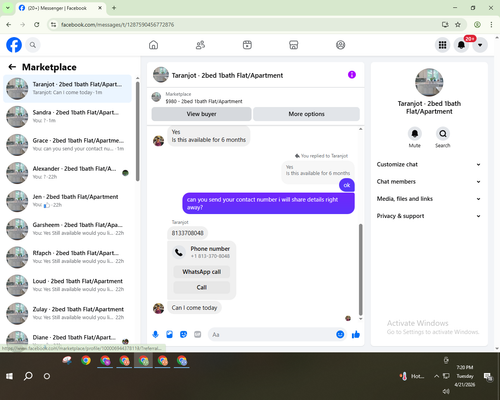Click the browser address bar URL
The width and height of the screenshot is (500, 400).
tap(117, 25)
